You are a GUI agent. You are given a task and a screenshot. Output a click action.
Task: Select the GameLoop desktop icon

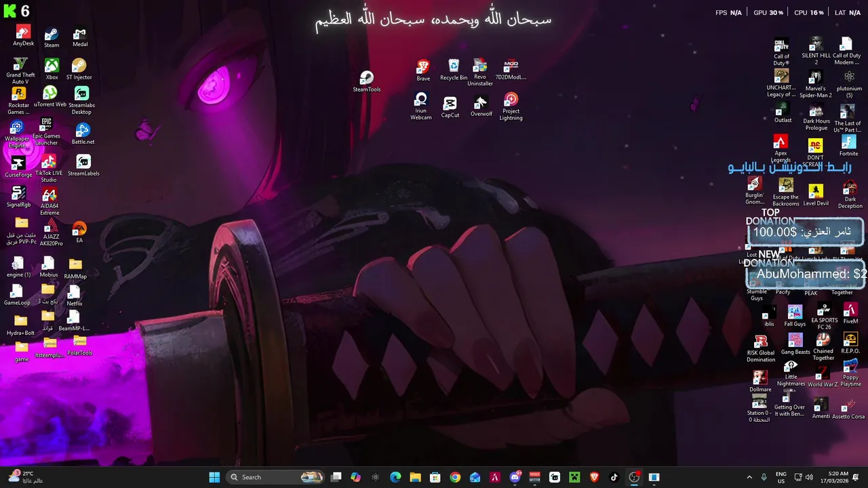tap(17, 295)
